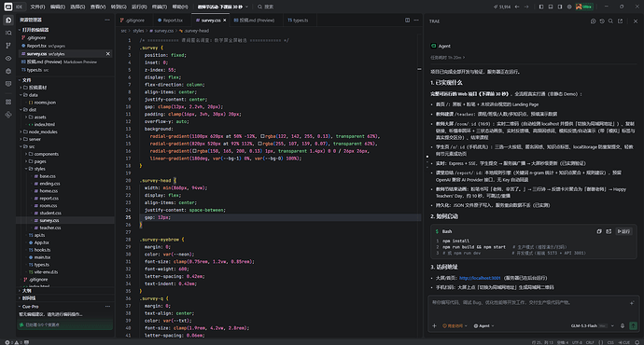Send the chat message with green arrow button

634,325
